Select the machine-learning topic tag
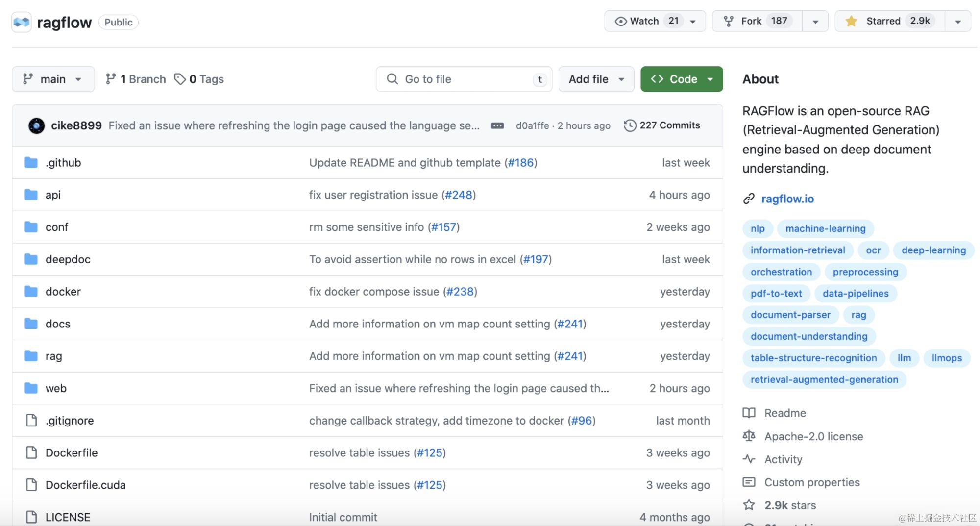Image resolution: width=980 pixels, height=526 pixels. click(x=825, y=228)
